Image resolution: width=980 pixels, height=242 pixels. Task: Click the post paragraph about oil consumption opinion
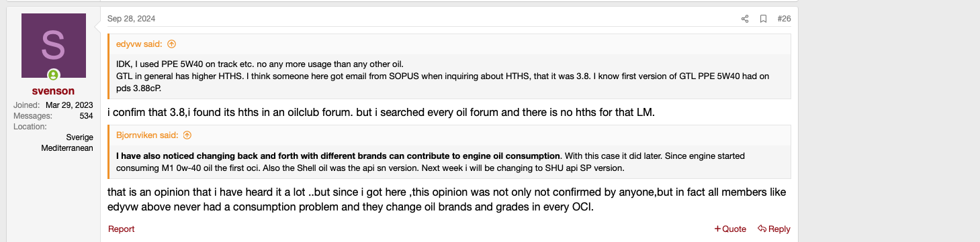click(447, 200)
